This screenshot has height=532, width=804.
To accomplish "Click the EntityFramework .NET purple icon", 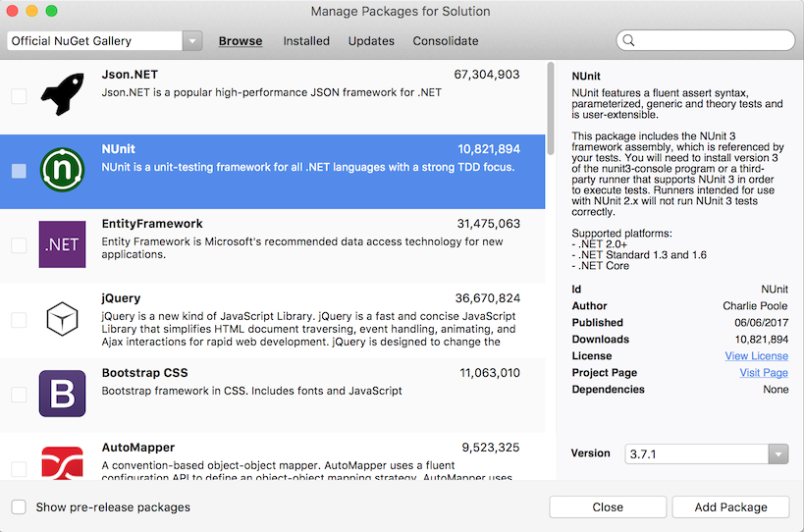I will 62,244.
